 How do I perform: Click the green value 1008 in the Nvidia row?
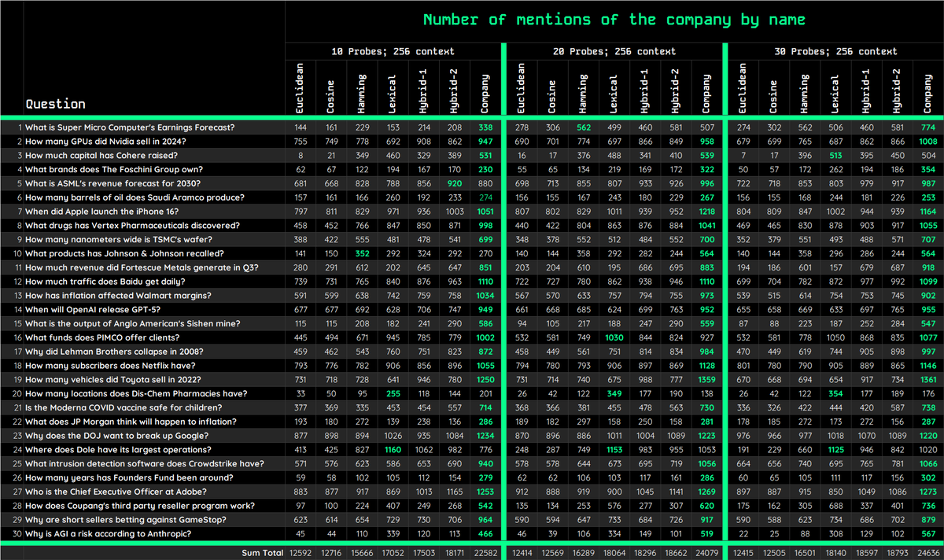[927, 141]
